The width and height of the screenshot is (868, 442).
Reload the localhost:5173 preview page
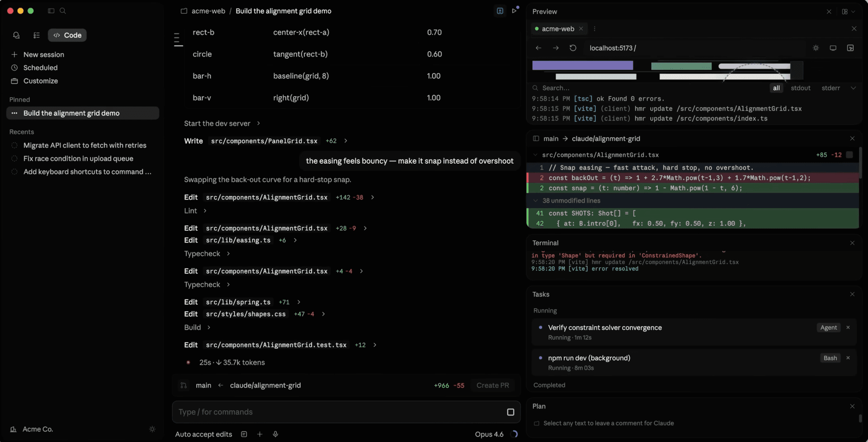pos(573,48)
